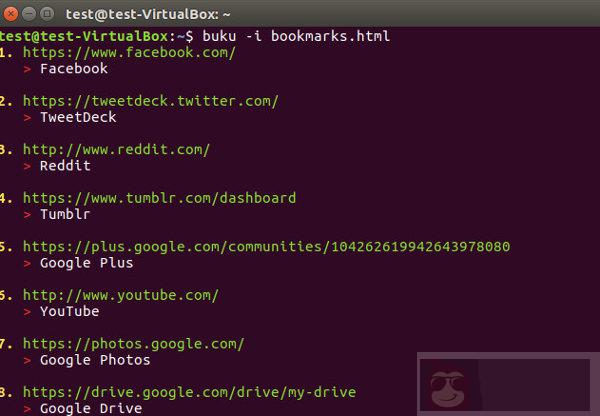Click index number 1 beside the Facebook URL
The width and height of the screenshot is (600, 416).
click(6, 52)
